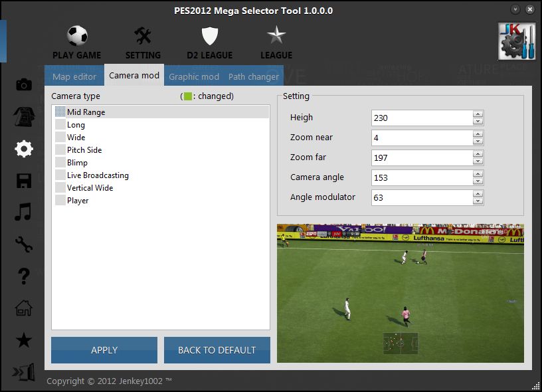
Task: Open the Graphic mod tab
Action: click(194, 76)
